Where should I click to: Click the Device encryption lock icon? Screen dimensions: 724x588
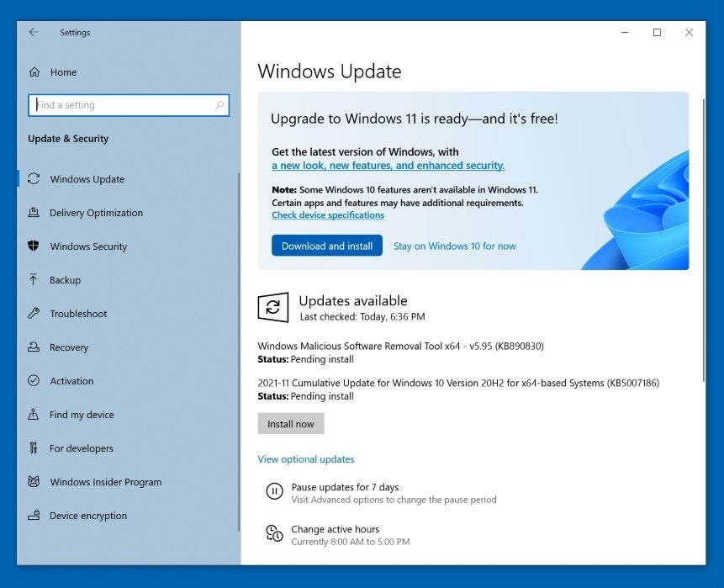[34, 515]
